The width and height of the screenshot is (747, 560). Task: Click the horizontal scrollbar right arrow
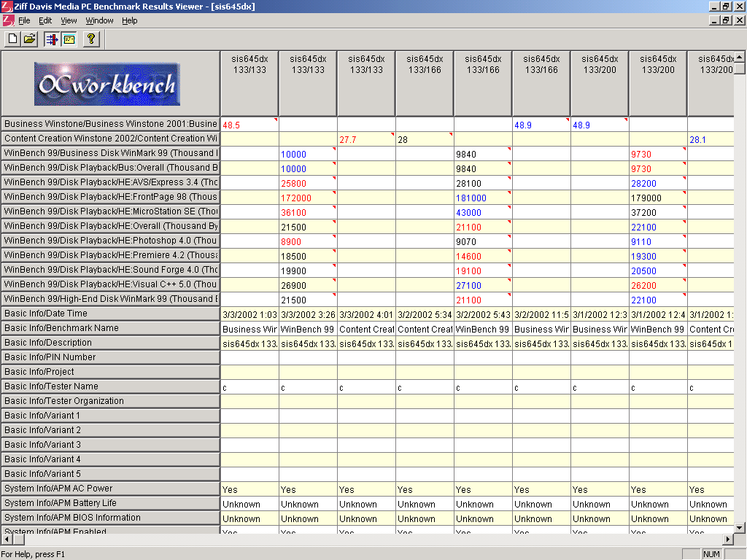tap(727, 539)
